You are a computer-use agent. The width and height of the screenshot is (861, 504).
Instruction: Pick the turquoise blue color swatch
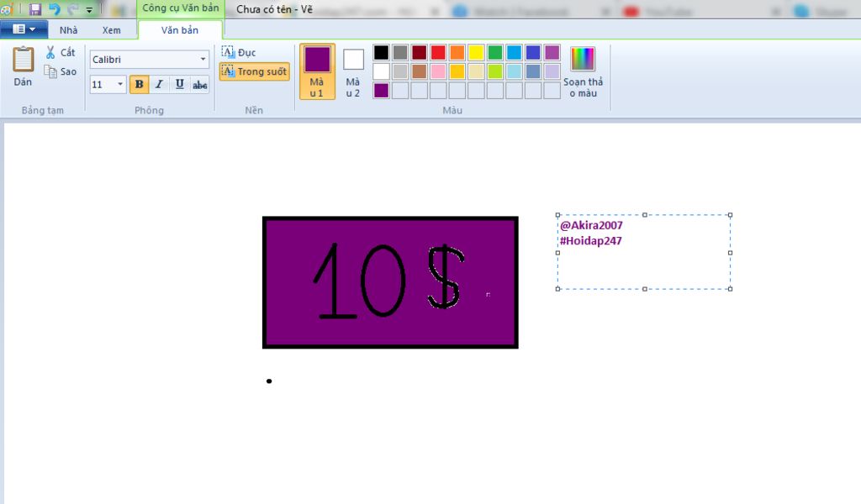(x=514, y=52)
